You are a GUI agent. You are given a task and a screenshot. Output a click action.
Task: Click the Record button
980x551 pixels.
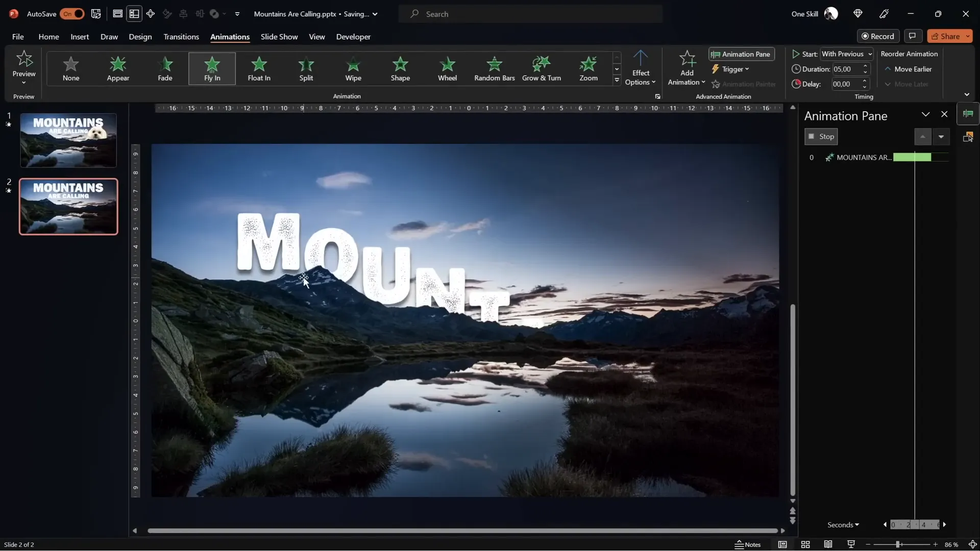coord(878,36)
